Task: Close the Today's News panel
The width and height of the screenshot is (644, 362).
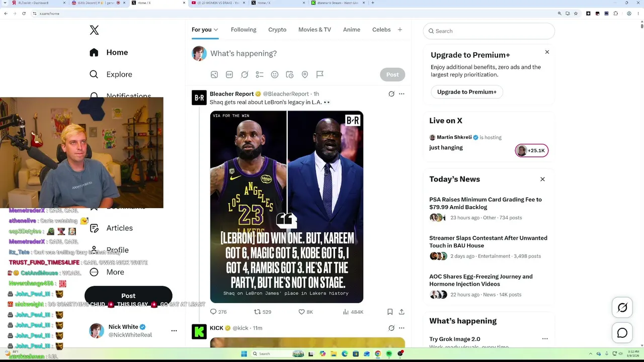Action: (x=542, y=179)
